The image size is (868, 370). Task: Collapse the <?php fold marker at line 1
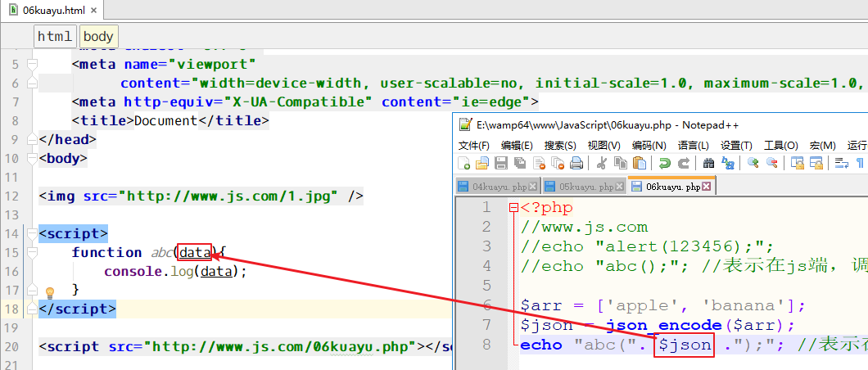pos(513,208)
